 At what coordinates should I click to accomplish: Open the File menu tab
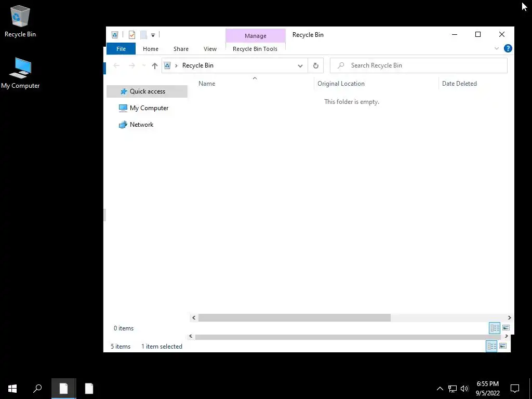tap(121, 49)
